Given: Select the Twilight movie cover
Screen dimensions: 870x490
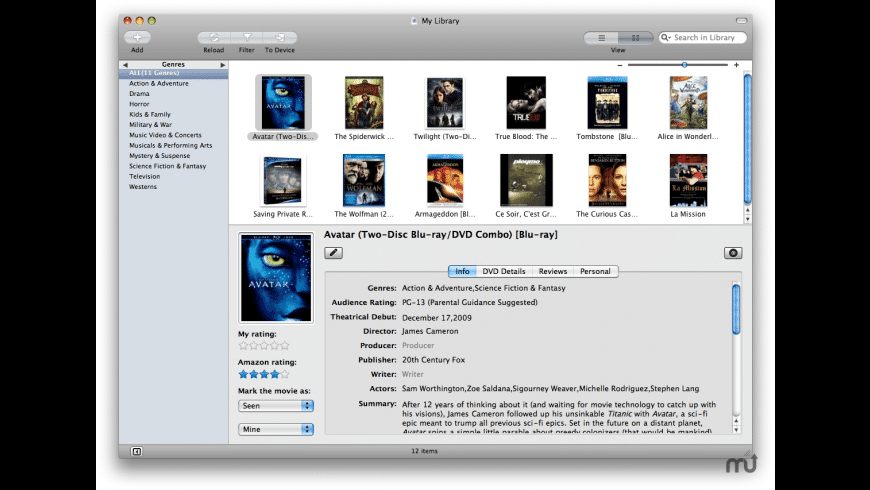Looking at the screenshot, I should (x=445, y=103).
